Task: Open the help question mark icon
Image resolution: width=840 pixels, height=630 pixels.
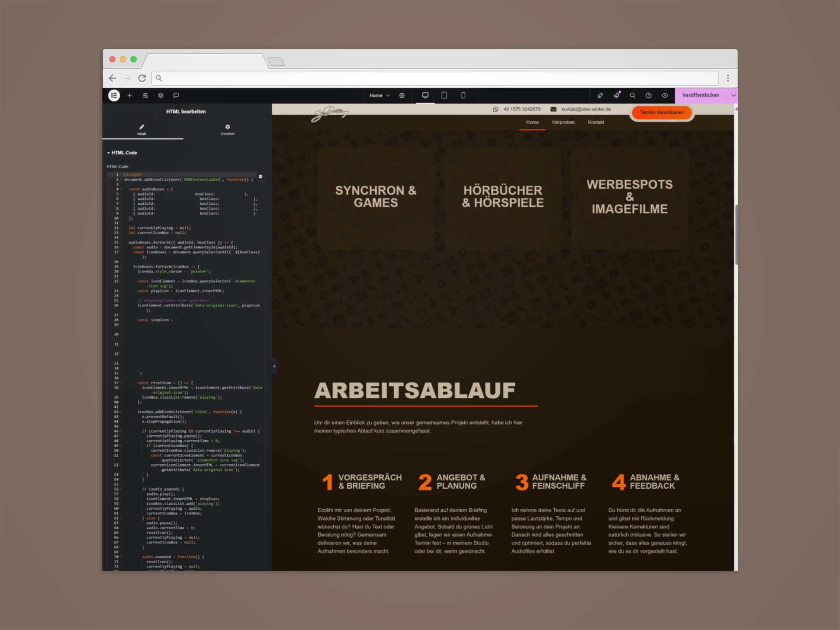Action: pos(648,95)
